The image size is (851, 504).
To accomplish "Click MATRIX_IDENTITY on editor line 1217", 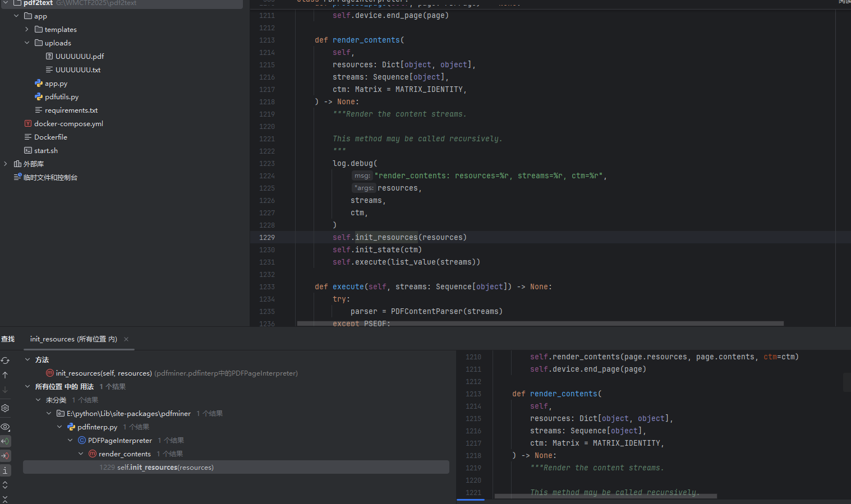I will coord(429,89).
